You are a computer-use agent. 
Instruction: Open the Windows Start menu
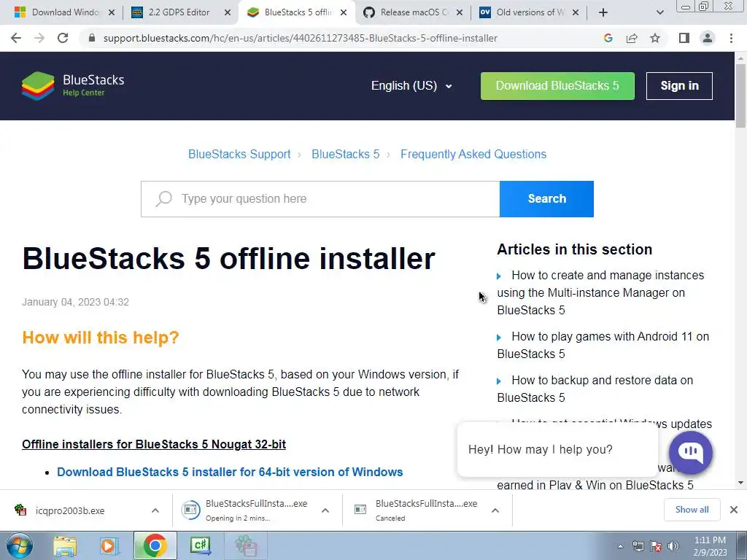point(19,545)
